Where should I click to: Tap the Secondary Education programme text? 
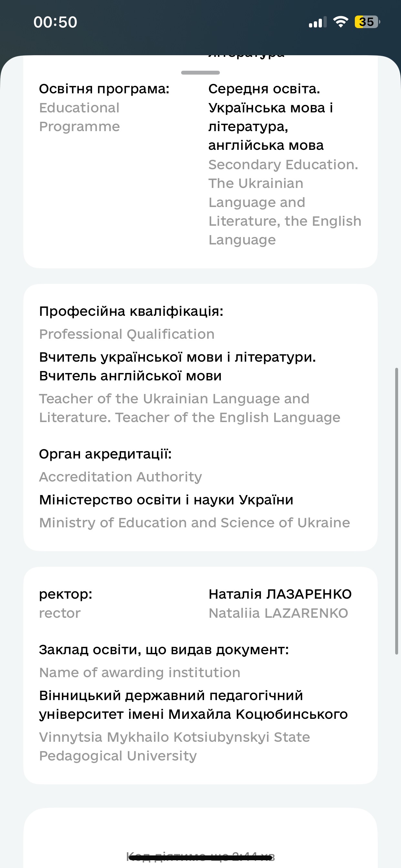tap(285, 202)
